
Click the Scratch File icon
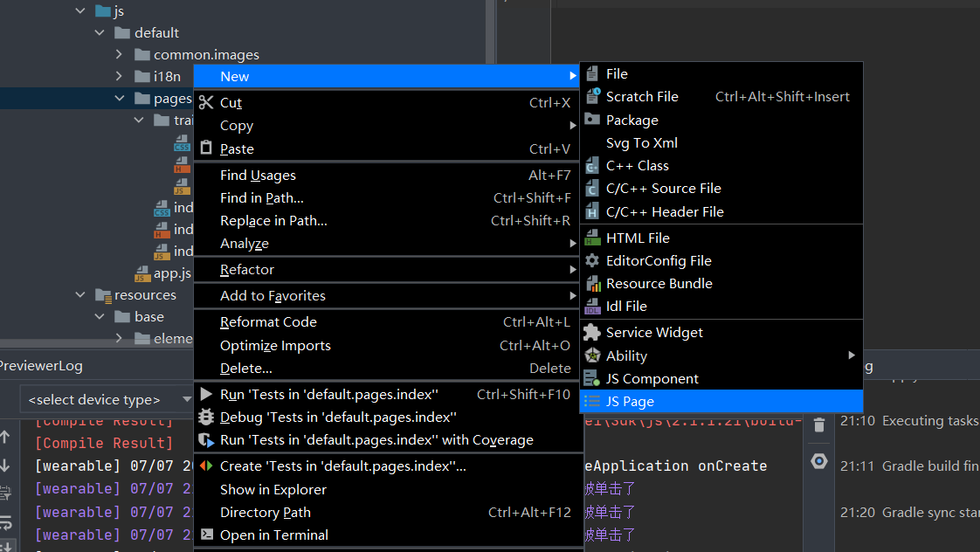coord(592,96)
